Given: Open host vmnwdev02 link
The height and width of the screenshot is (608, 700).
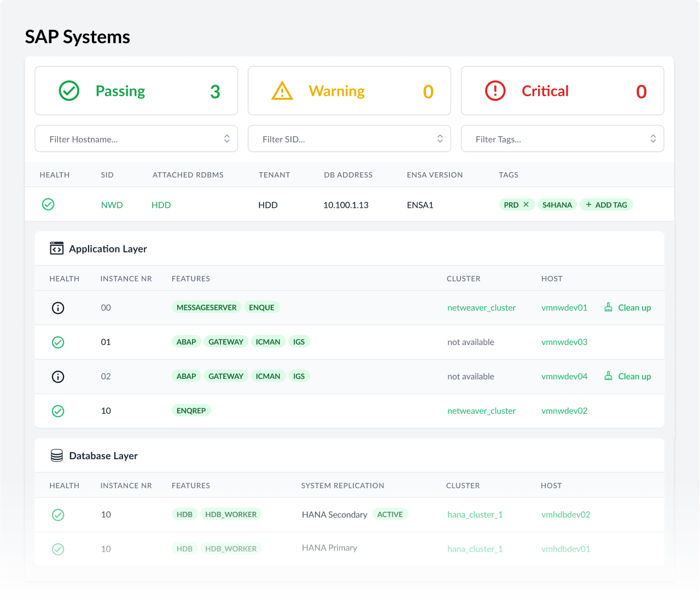Looking at the screenshot, I should (564, 411).
